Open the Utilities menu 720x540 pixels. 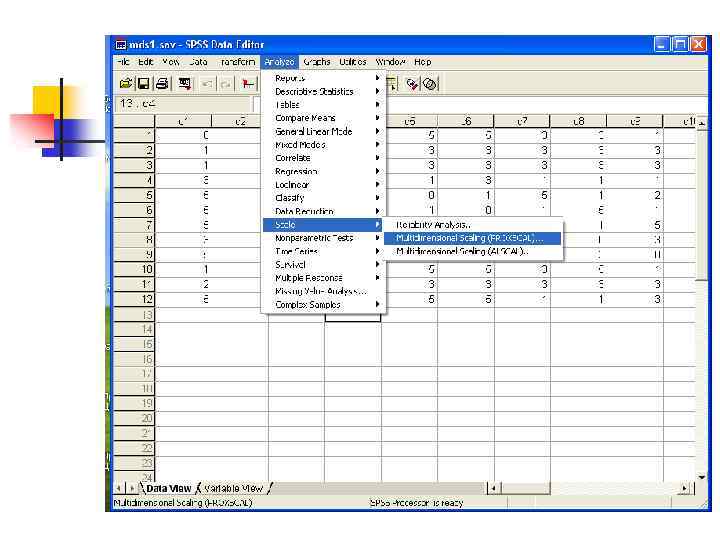[353, 62]
